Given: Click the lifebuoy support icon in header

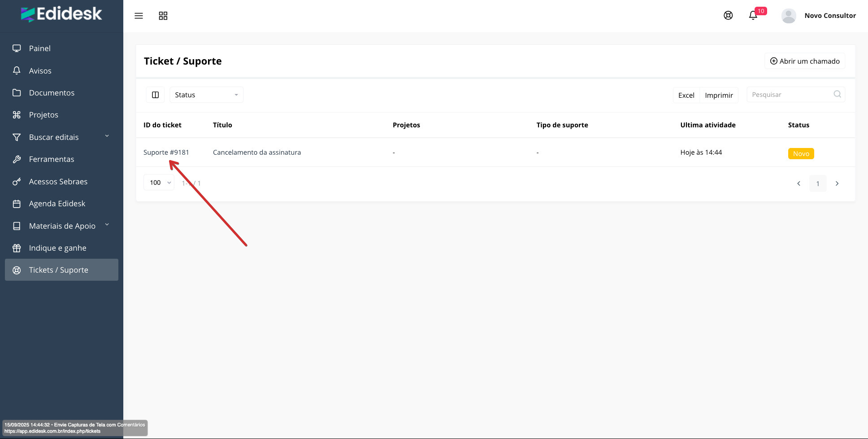Looking at the screenshot, I should point(728,15).
